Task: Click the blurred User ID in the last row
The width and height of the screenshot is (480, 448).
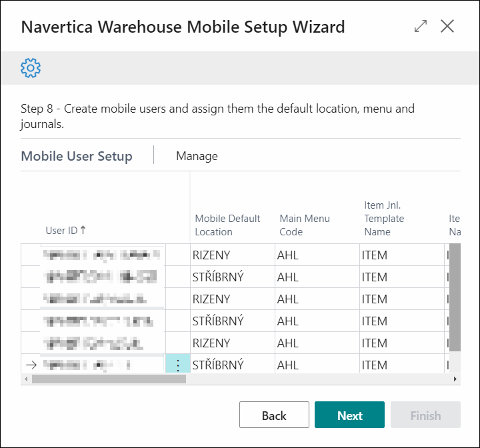Action: 103,364
